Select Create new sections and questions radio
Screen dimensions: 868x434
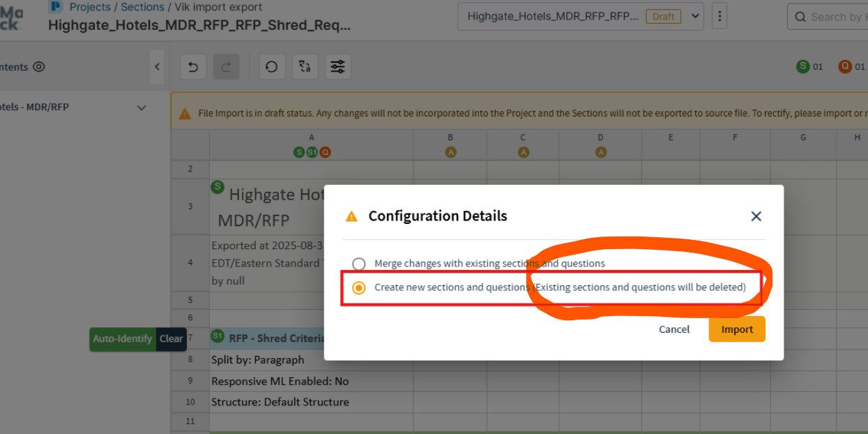coord(358,287)
